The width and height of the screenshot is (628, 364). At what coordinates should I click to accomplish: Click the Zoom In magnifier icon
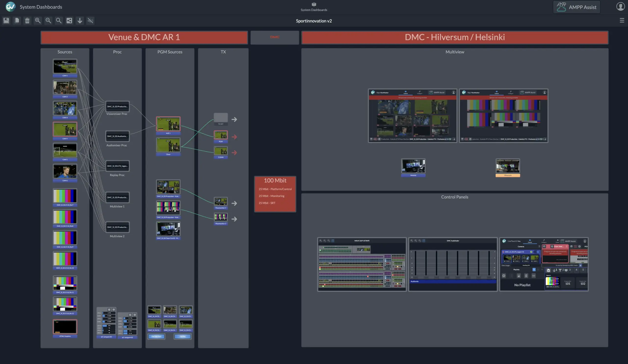click(38, 21)
